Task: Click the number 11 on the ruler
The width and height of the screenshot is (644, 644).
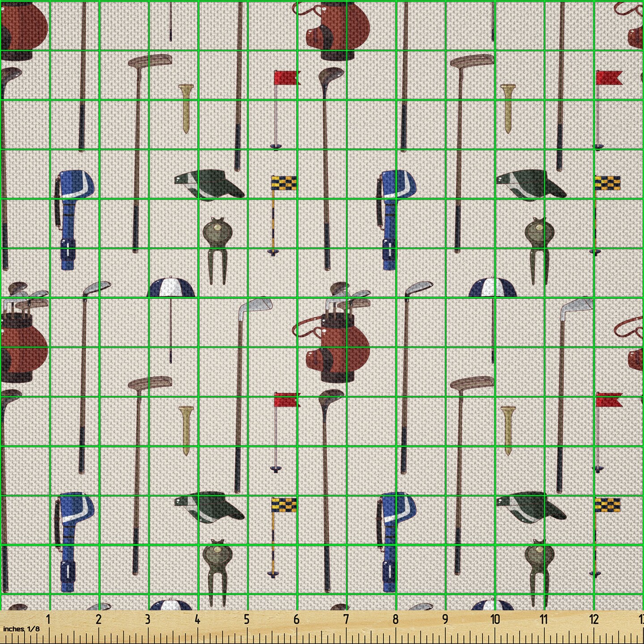Action: pyautogui.click(x=544, y=619)
